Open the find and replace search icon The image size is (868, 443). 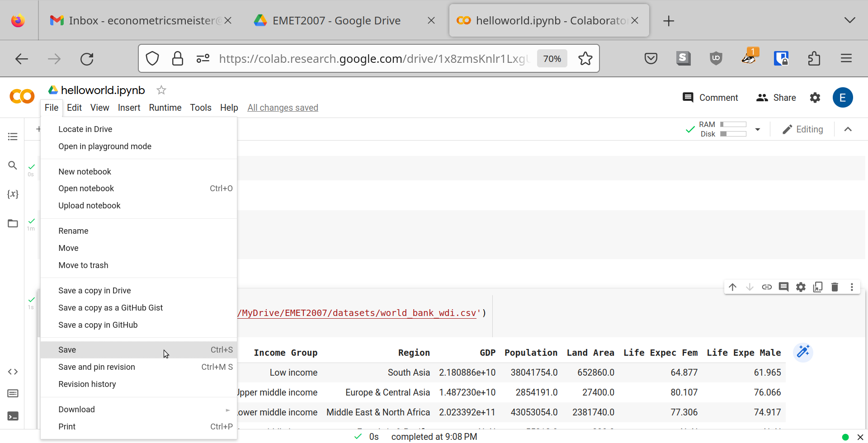pos(13,165)
